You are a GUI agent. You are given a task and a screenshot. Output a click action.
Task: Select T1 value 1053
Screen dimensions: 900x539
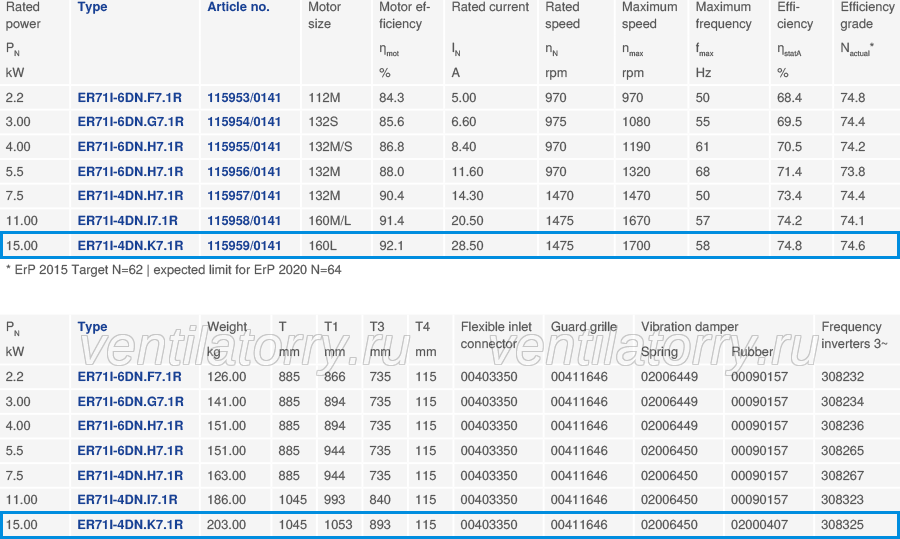click(x=339, y=525)
